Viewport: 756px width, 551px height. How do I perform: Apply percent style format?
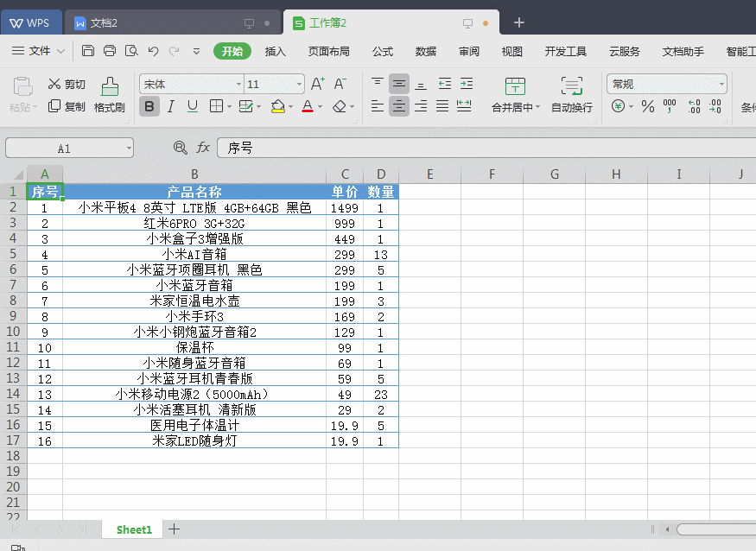point(648,106)
